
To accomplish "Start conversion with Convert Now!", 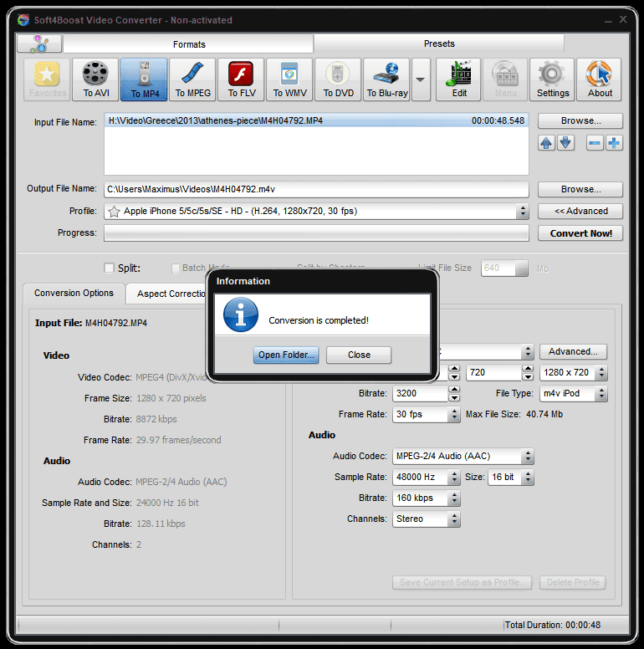I will pyautogui.click(x=580, y=233).
